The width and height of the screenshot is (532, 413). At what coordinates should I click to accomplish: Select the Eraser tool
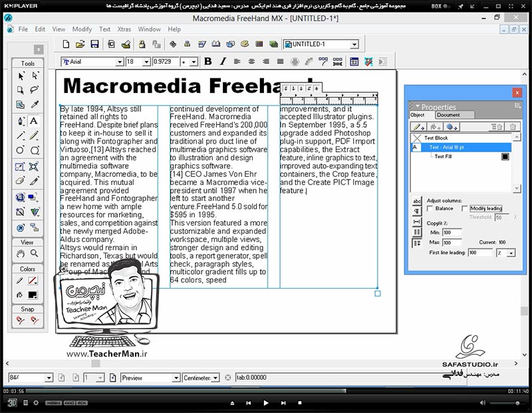pyautogui.click(x=21, y=180)
